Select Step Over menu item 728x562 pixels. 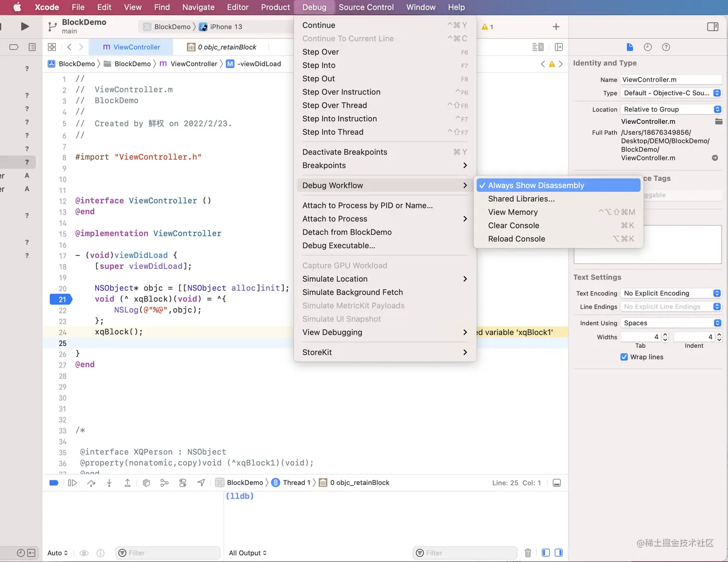tap(385, 52)
